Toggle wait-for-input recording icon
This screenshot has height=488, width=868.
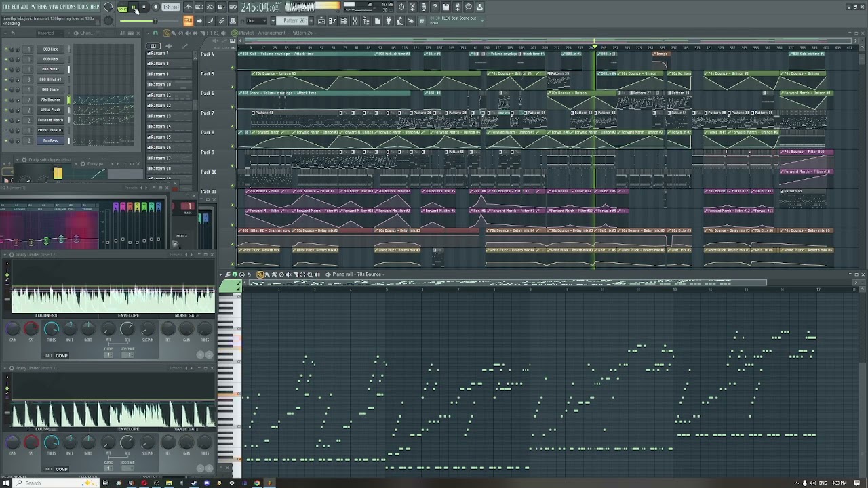tap(199, 7)
